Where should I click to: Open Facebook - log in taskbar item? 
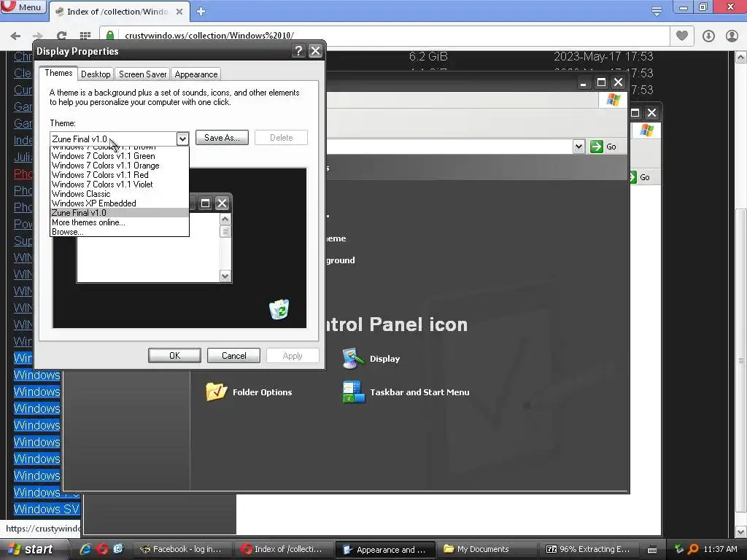pyautogui.click(x=181, y=549)
